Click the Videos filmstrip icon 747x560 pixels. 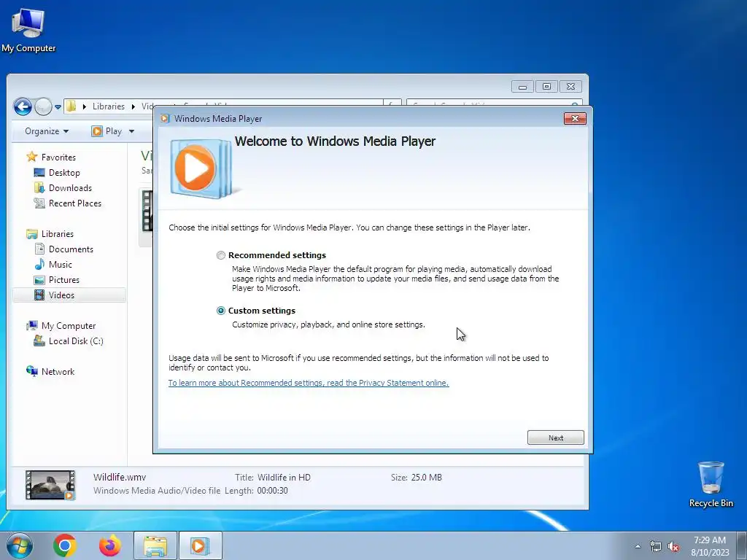click(x=39, y=295)
